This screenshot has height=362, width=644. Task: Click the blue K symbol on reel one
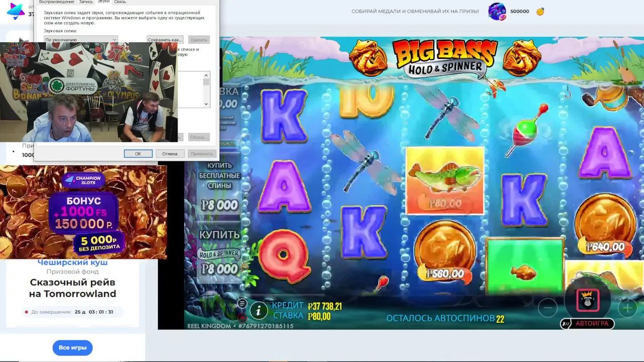coord(284,117)
